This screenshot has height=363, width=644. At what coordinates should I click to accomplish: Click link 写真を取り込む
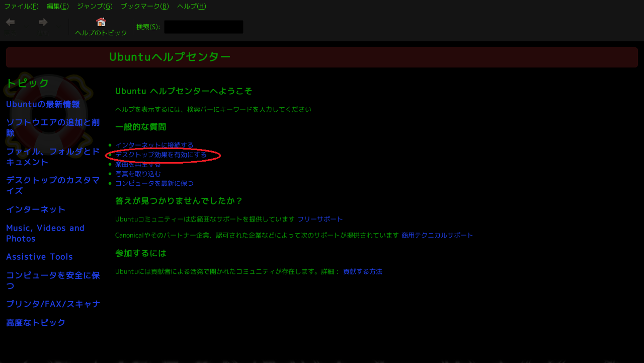(138, 174)
